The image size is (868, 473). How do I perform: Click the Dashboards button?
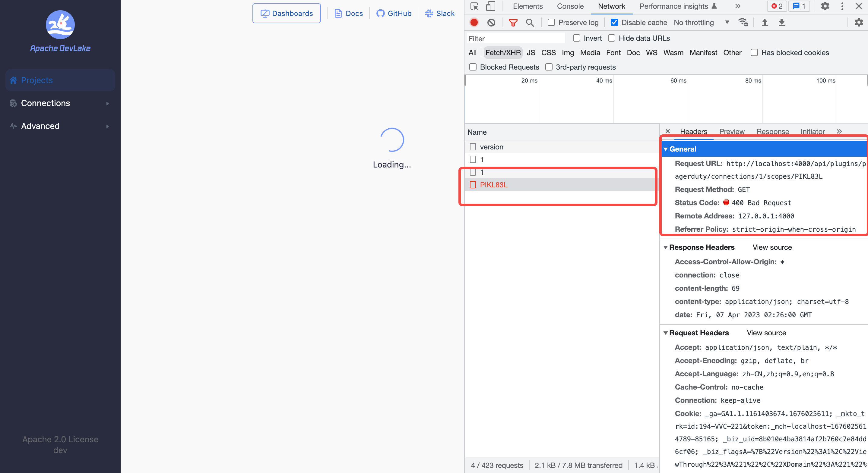click(287, 14)
